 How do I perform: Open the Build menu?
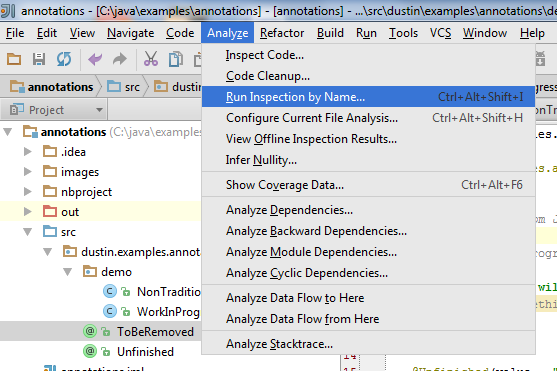(330, 33)
